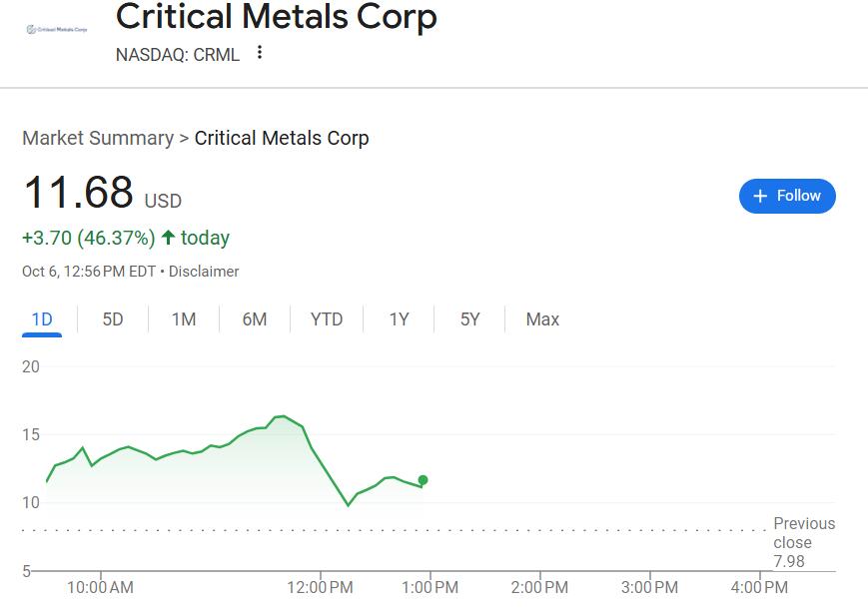View the 1Y chart range
This screenshot has width=868, height=616.
[x=400, y=319]
